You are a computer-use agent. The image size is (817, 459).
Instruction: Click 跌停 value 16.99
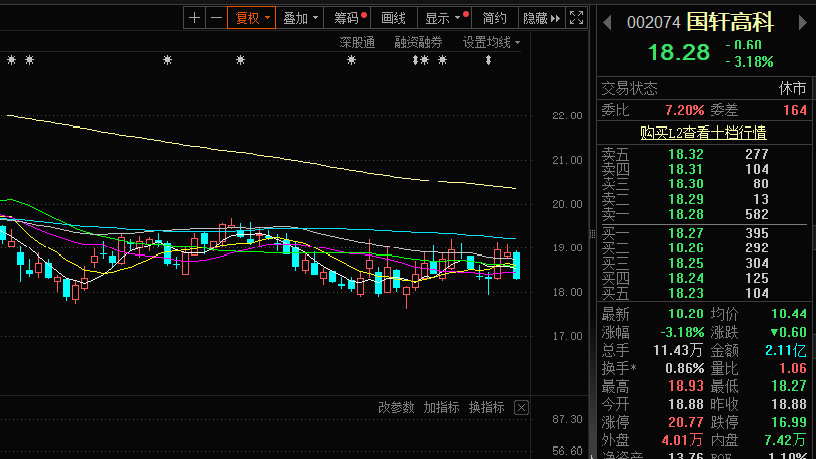[789, 423]
